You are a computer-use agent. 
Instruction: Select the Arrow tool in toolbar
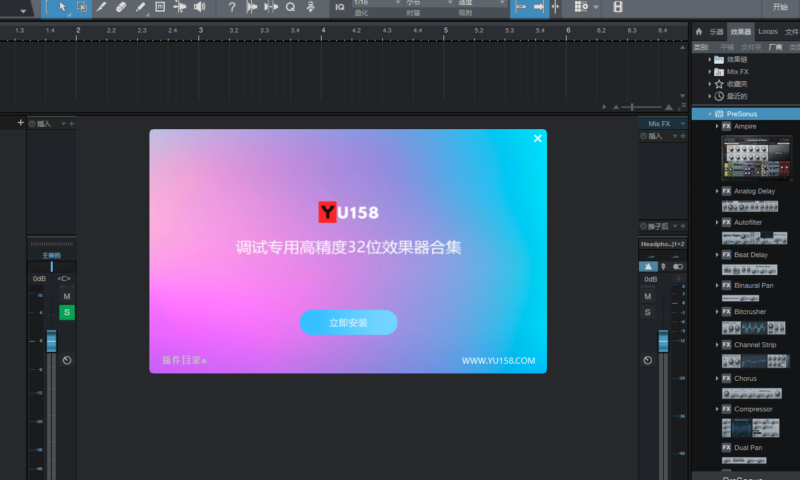point(62,8)
